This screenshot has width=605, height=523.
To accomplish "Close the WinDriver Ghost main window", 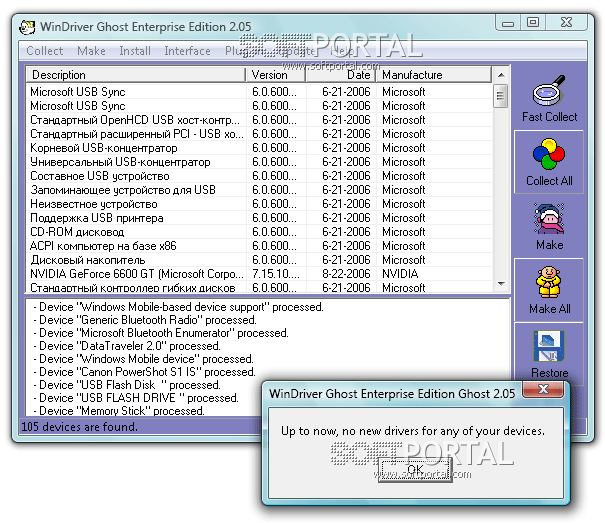I will 566,23.
